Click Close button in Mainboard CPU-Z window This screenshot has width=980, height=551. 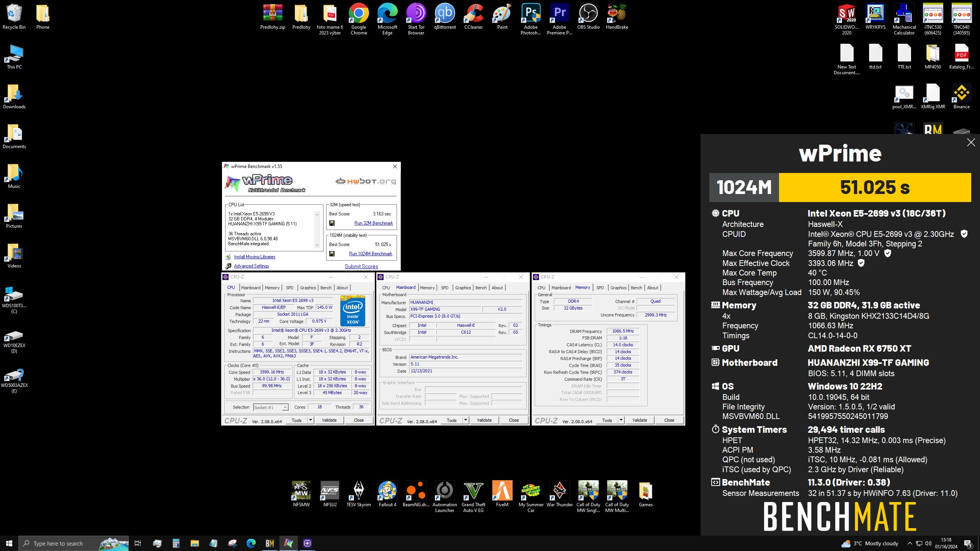pyautogui.click(x=514, y=420)
